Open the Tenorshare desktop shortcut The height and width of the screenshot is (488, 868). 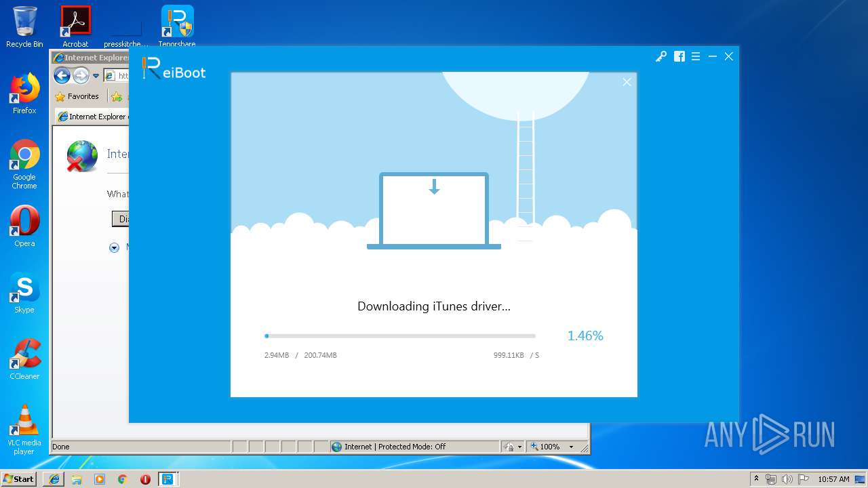coord(177,27)
